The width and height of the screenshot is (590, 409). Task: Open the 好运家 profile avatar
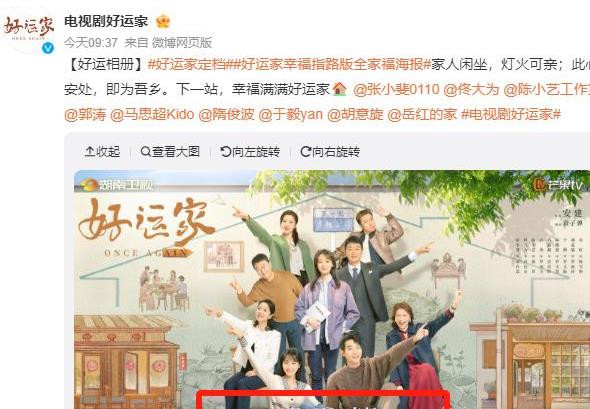[29, 30]
